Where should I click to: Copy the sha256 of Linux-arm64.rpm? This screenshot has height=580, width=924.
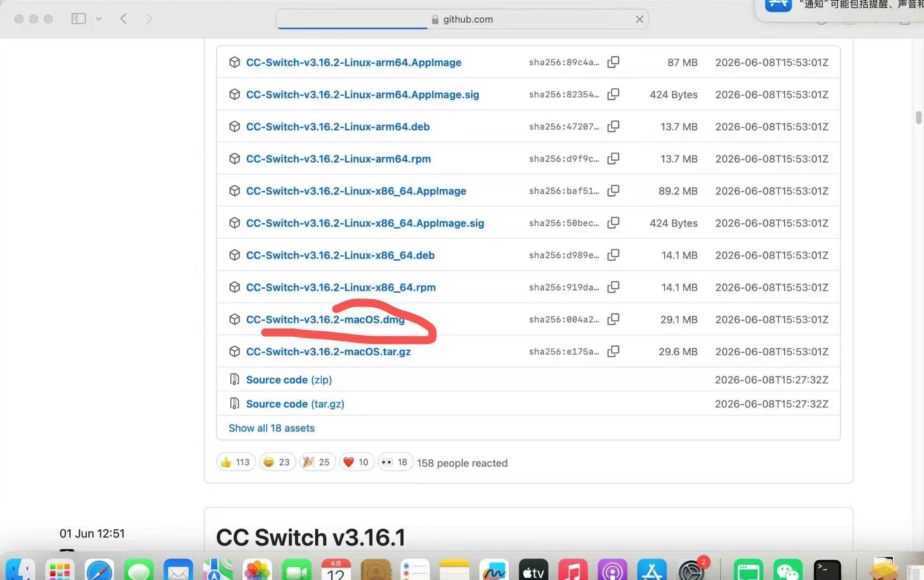tap(613, 158)
